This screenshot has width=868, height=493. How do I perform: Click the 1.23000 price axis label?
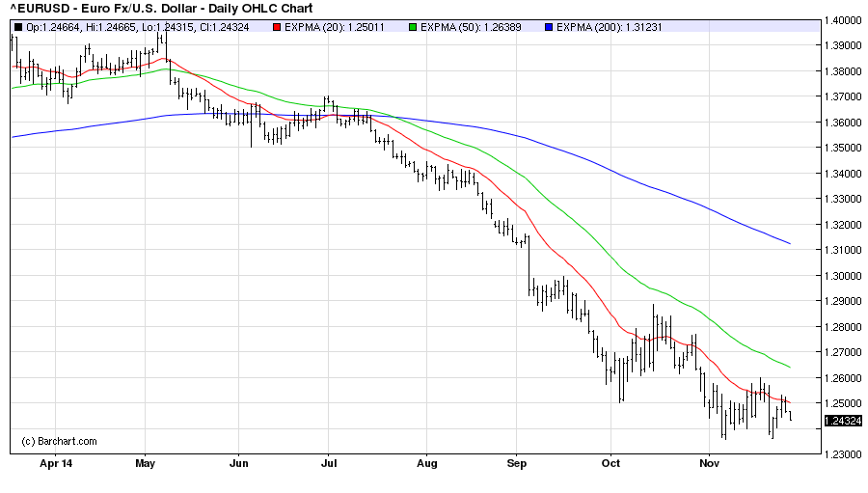pos(843,453)
